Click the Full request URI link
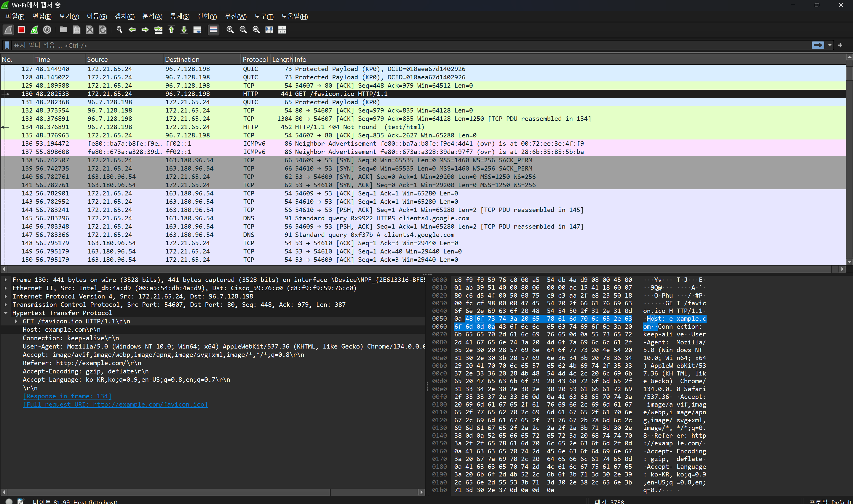The height and width of the screenshot is (504, 853). click(115, 405)
